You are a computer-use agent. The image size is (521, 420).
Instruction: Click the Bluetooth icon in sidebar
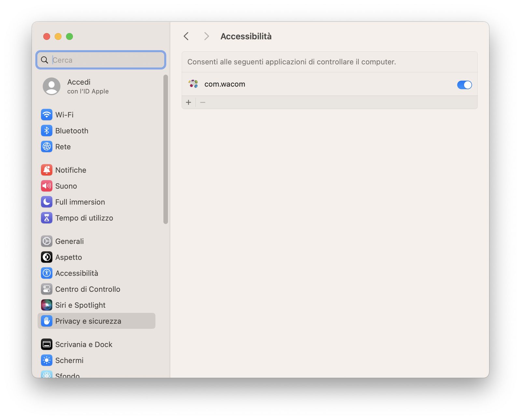click(x=47, y=131)
